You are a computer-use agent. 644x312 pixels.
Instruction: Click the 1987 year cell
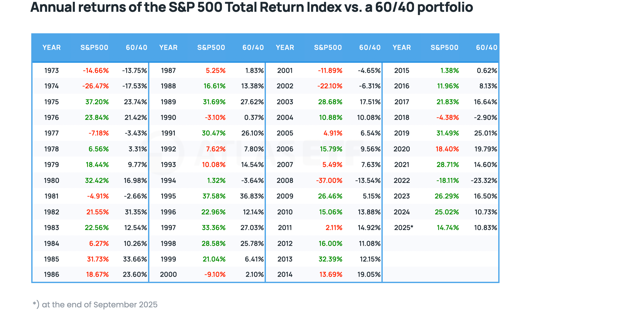coord(168,71)
